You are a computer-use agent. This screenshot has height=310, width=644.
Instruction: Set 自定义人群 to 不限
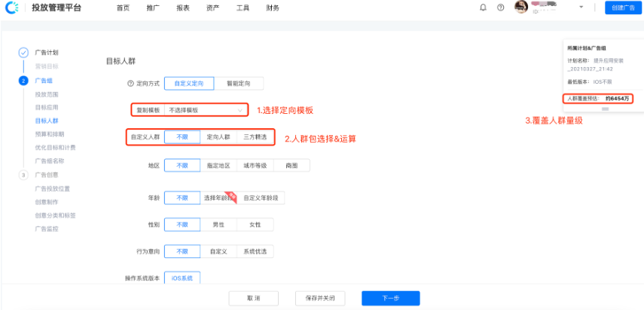coord(182,137)
